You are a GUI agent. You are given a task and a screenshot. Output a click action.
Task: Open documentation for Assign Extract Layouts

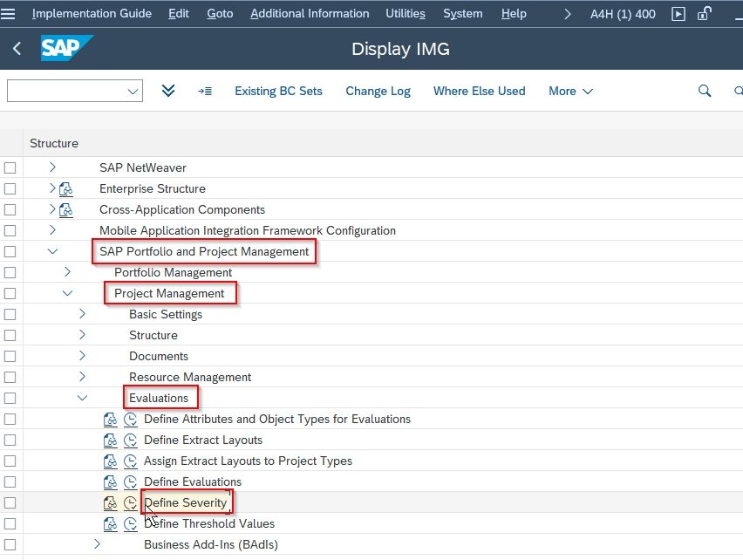click(110, 461)
